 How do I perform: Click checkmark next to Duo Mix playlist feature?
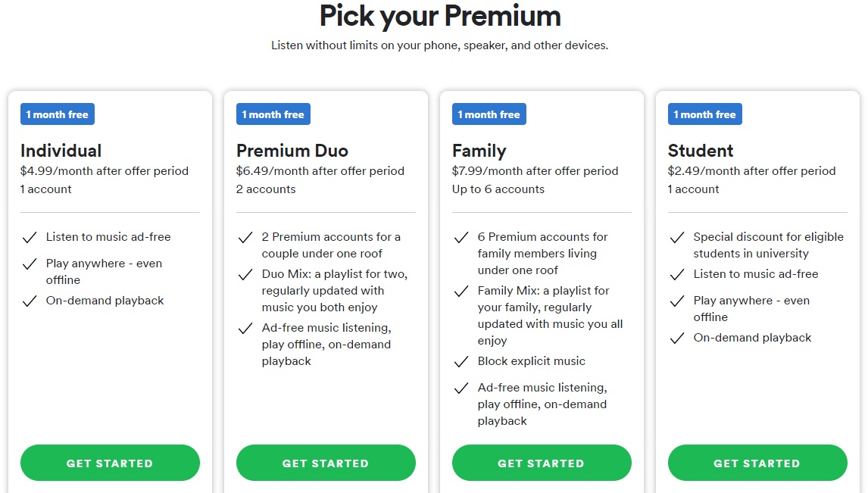click(245, 275)
